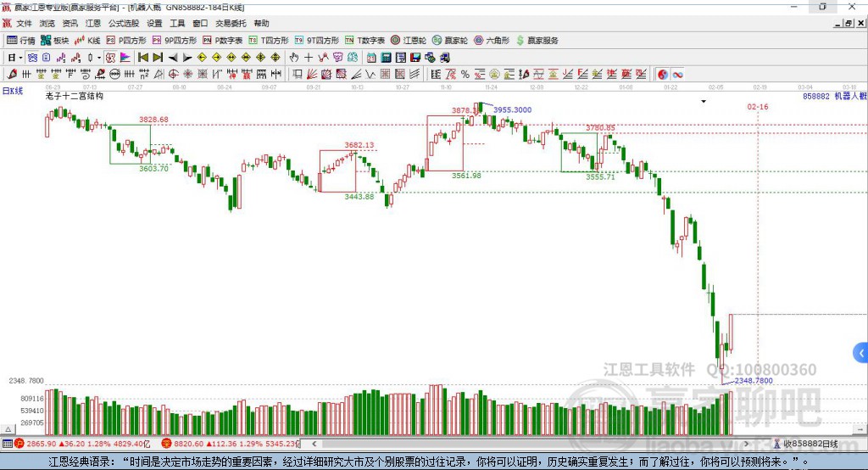868x470 pixels.
Task: Click the 3955.3000 high price label
Action: 513,109
